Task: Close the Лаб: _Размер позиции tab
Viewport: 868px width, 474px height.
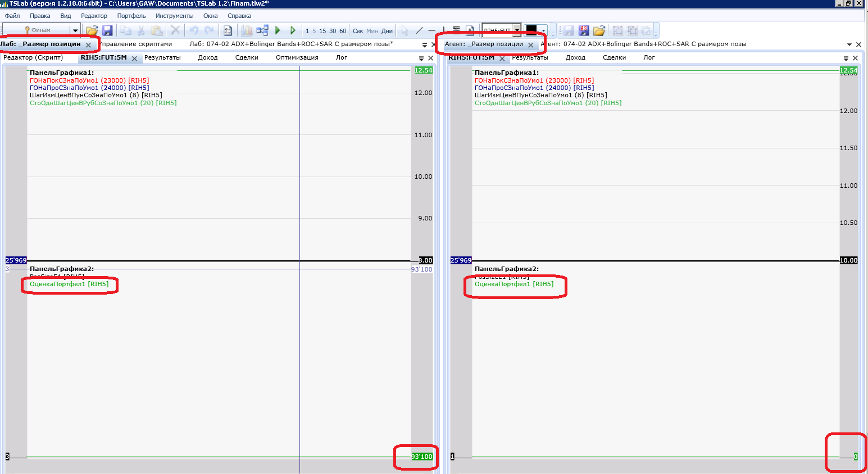Action: click(x=88, y=45)
